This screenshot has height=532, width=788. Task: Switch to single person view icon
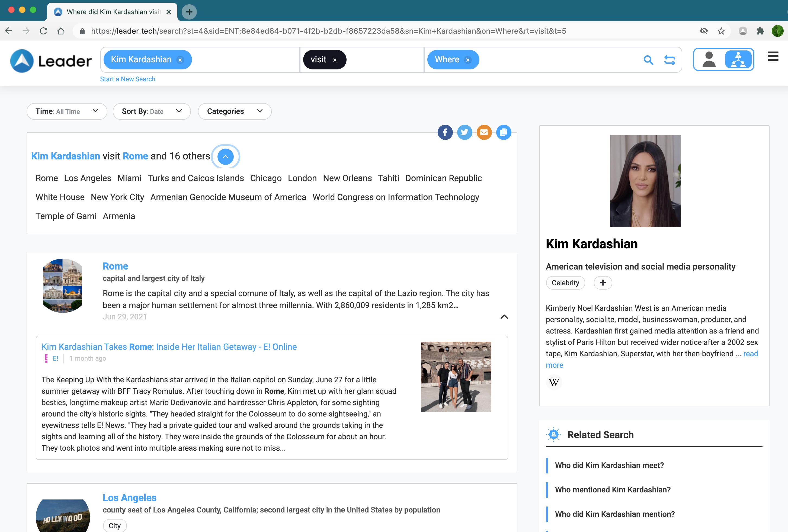pos(709,59)
